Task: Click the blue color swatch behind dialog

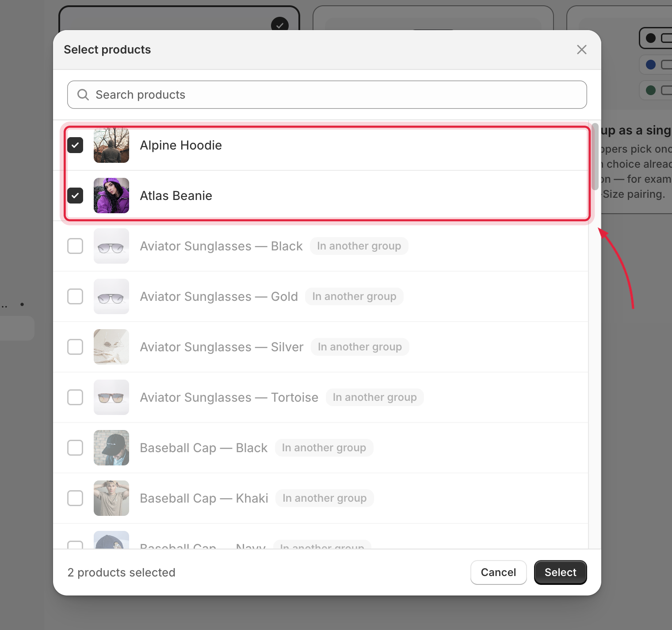Action: [651, 65]
